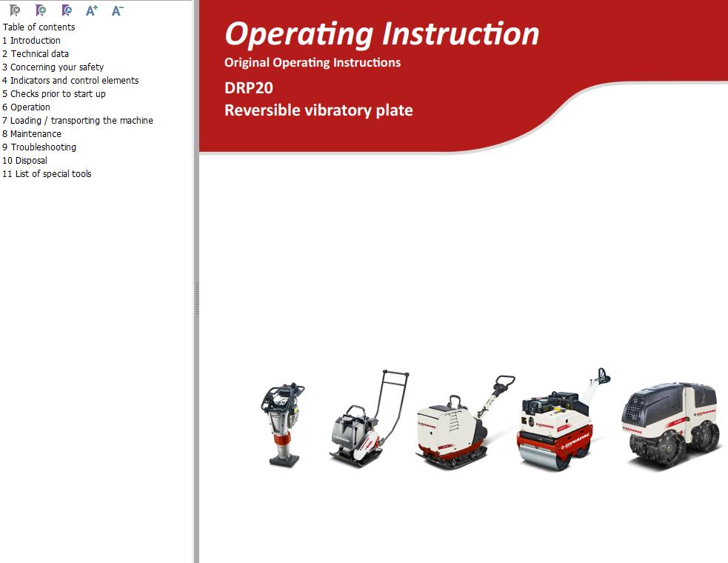Open 11 List of special tools
This screenshot has height=563, width=728.
point(47,174)
